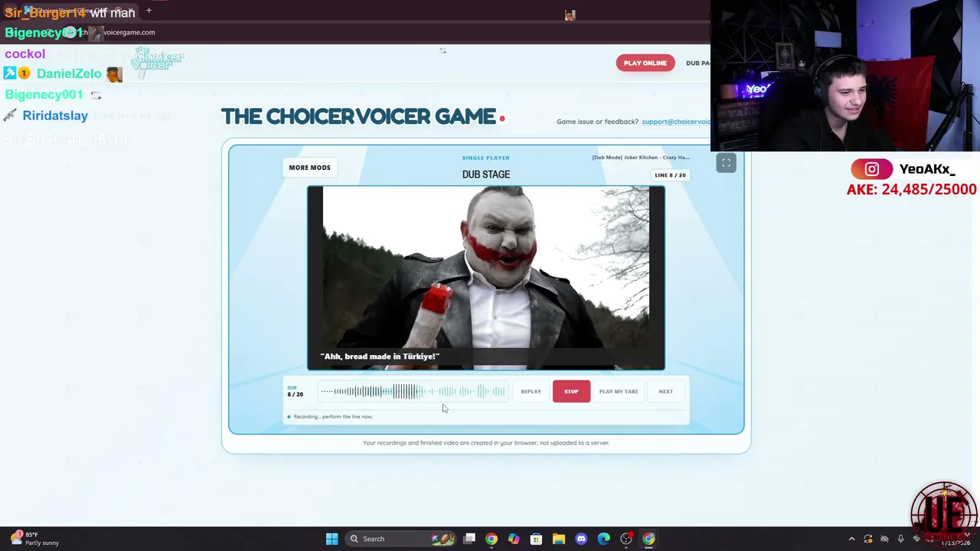
Task: Click the 'Recording... perform the line now.' status
Action: tap(333, 417)
